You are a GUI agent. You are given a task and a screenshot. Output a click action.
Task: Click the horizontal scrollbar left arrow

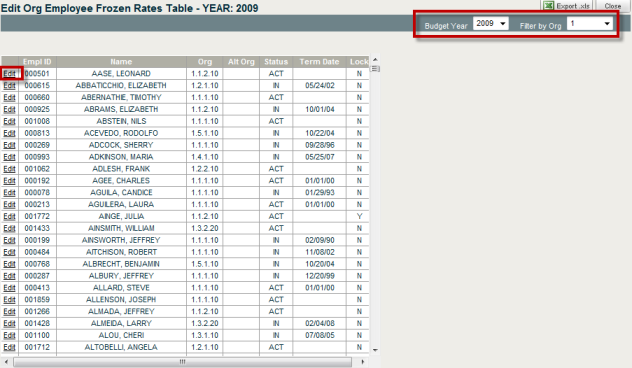click(x=6, y=362)
